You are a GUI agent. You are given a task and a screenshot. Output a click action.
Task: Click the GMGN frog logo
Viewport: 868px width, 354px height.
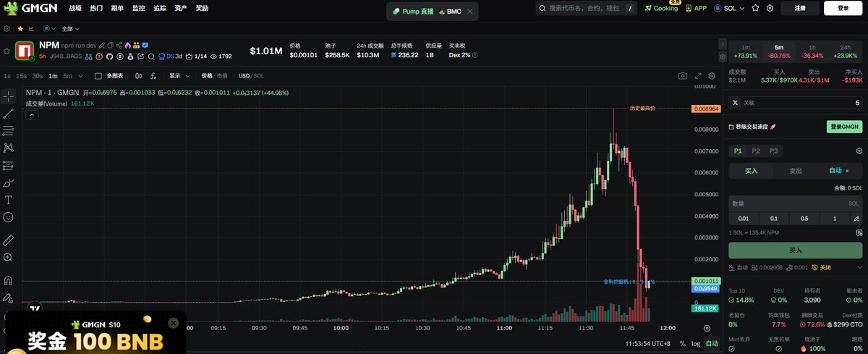30,8
